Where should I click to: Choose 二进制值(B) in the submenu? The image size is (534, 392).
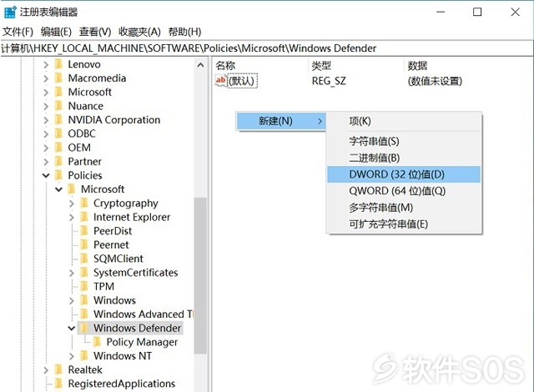(404, 158)
